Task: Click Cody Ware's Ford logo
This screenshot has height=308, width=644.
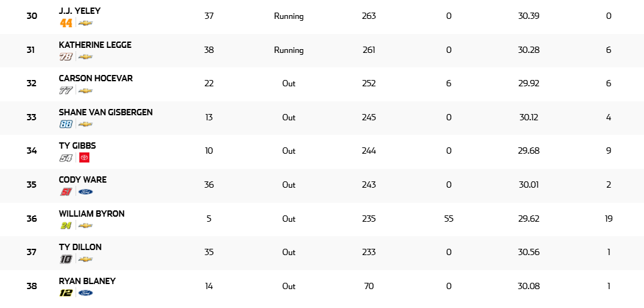Action: click(x=86, y=191)
